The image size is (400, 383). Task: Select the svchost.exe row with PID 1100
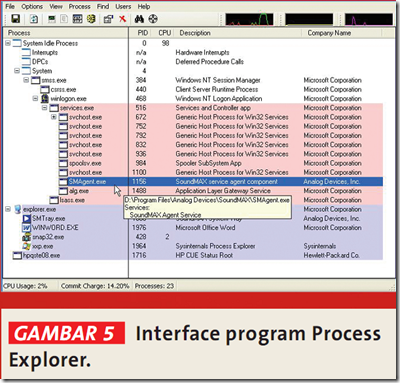[x=193, y=172]
